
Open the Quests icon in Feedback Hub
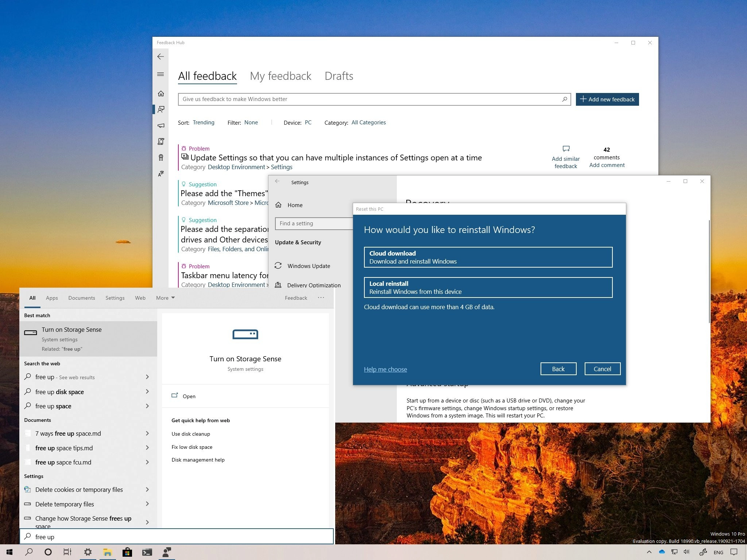(x=161, y=141)
